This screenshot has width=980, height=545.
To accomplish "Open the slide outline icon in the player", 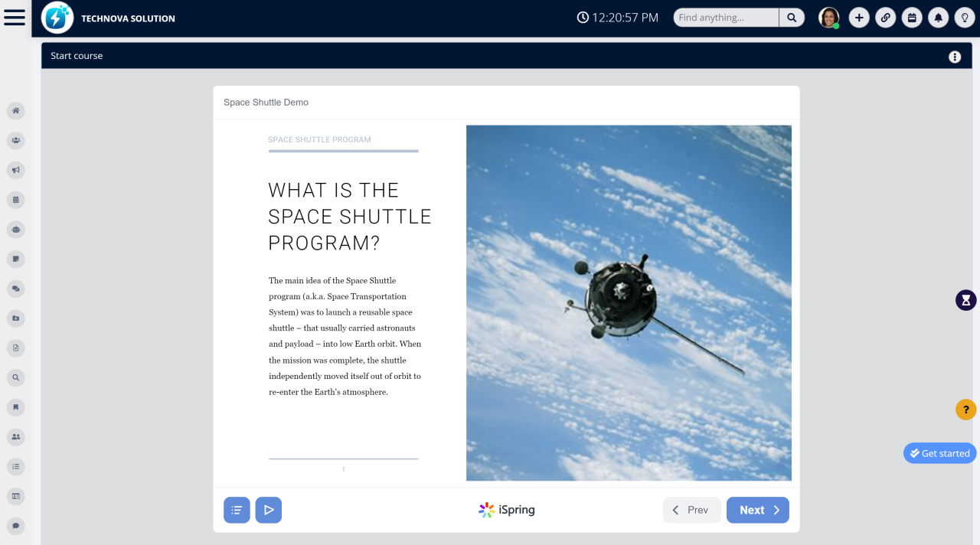I will (237, 510).
